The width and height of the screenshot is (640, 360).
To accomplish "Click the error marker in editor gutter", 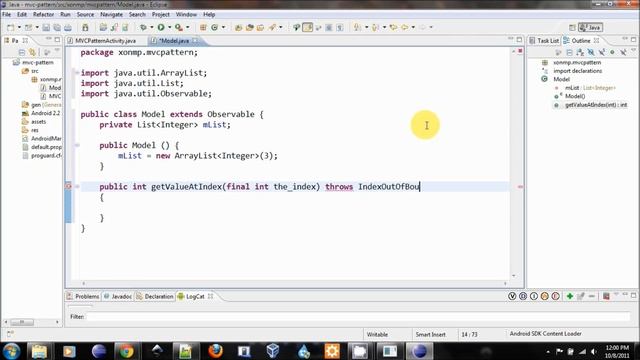I will pyautogui.click(x=69, y=187).
